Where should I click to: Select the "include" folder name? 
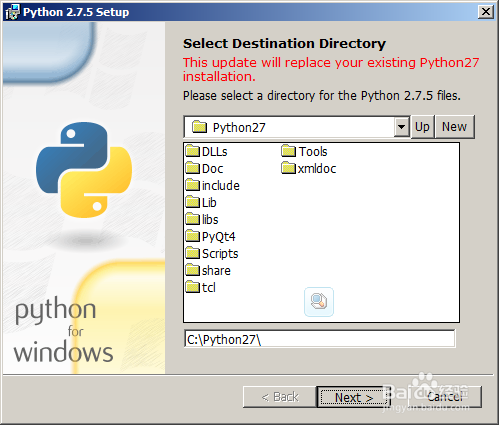(x=221, y=186)
